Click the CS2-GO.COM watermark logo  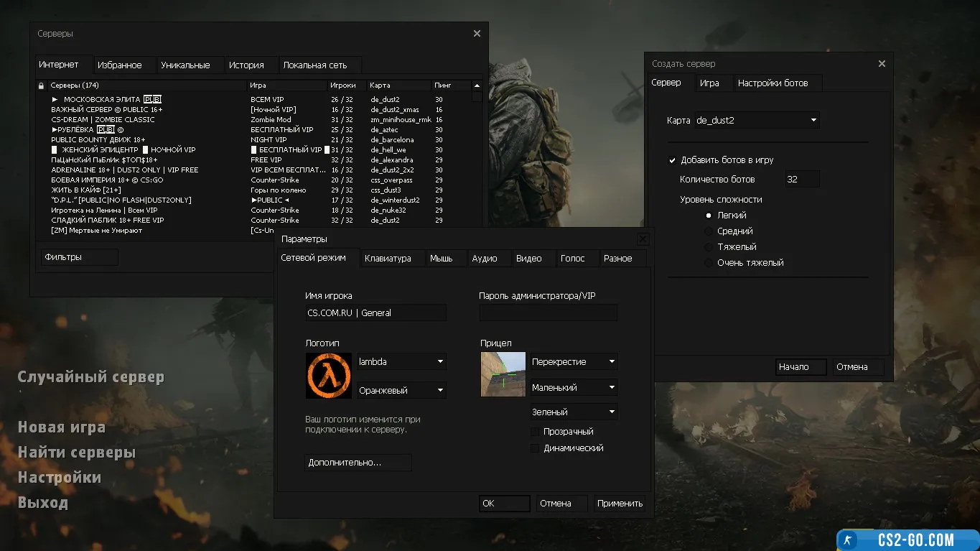(x=907, y=540)
